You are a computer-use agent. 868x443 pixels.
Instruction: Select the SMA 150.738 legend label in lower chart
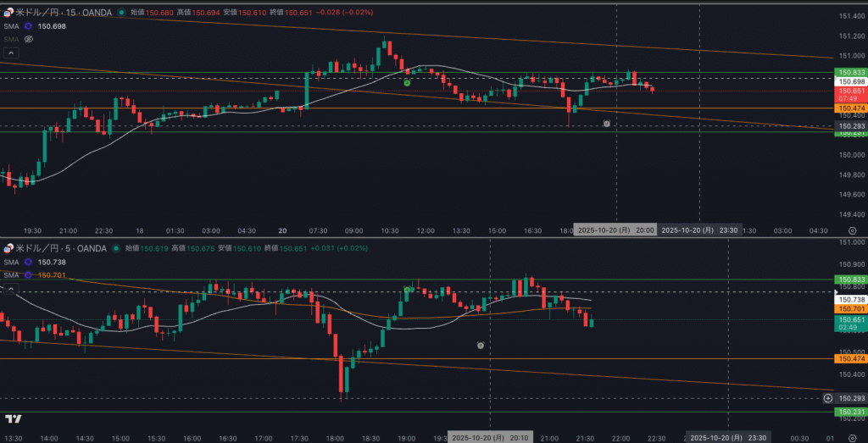pos(10,263)
